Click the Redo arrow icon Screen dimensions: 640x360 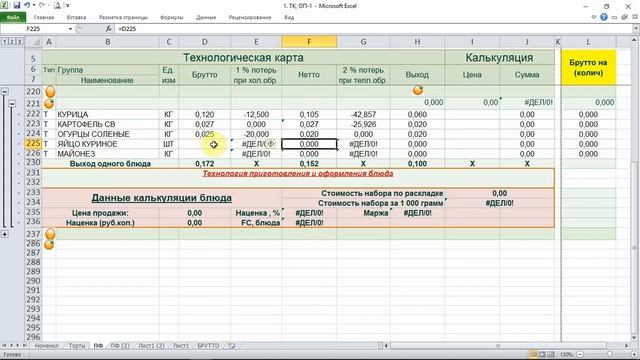click(x=42, y=6)
